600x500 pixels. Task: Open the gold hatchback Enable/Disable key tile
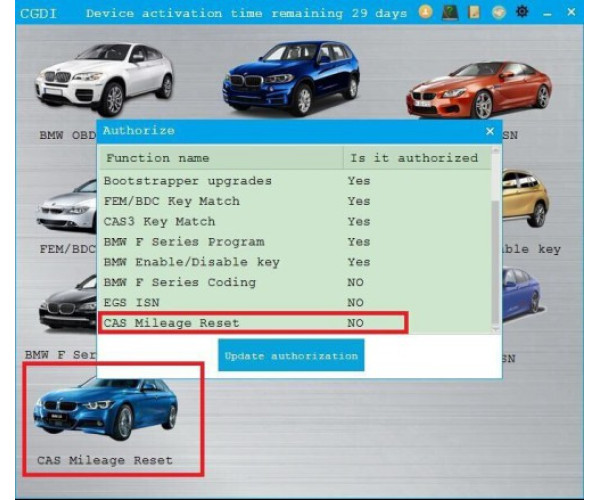[x=526, y=199]
